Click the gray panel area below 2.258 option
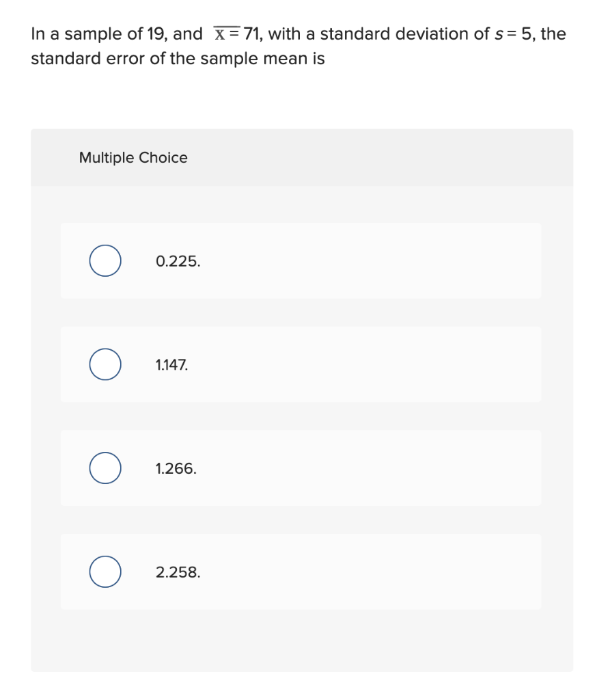This screenshot has height=700, width=610. click(302, 641)
